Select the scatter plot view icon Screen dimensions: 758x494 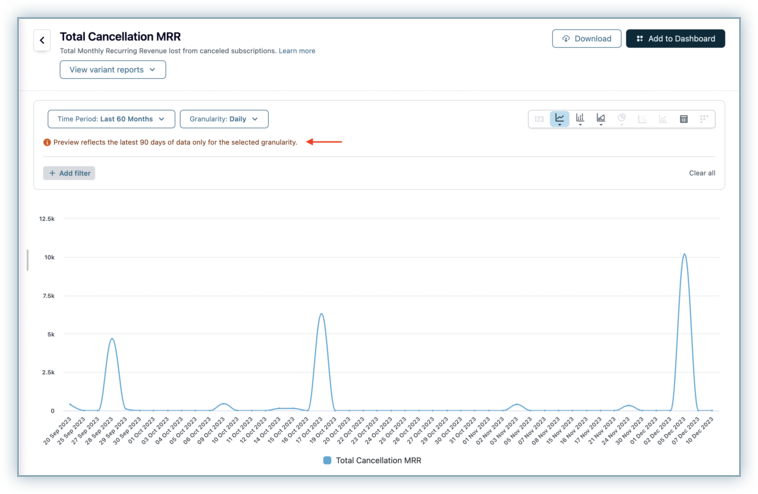click(642, 119)
